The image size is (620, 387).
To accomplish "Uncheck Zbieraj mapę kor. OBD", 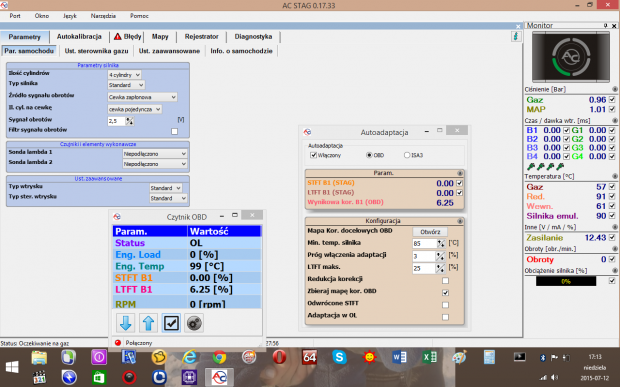I will [x=445, y=293].
